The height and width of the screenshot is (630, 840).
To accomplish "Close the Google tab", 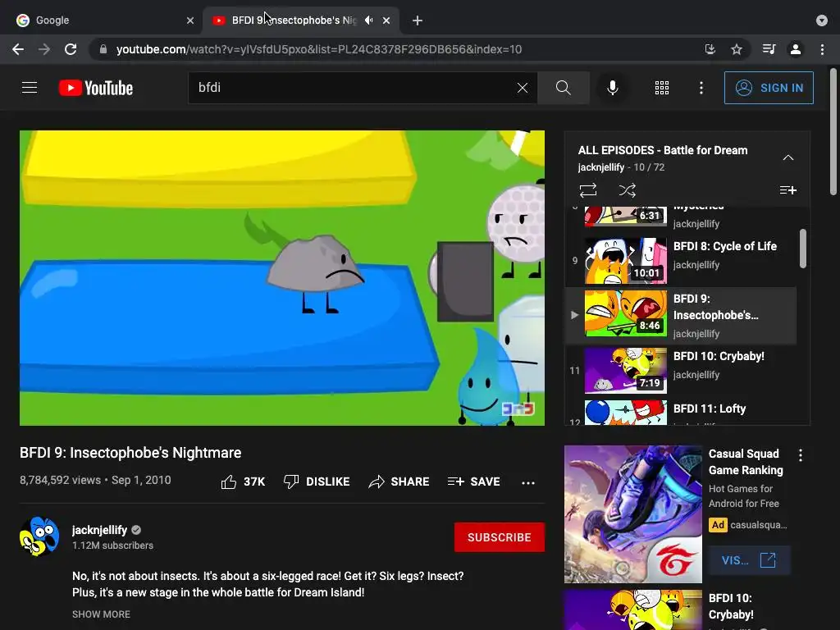I will (190, 21).
